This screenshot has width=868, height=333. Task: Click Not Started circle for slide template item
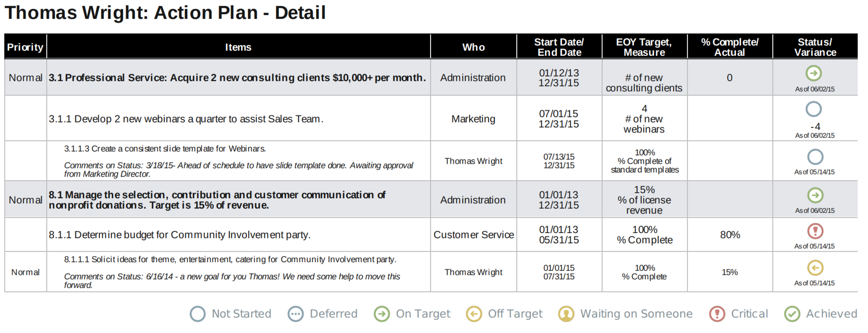(x=815, y=157)
